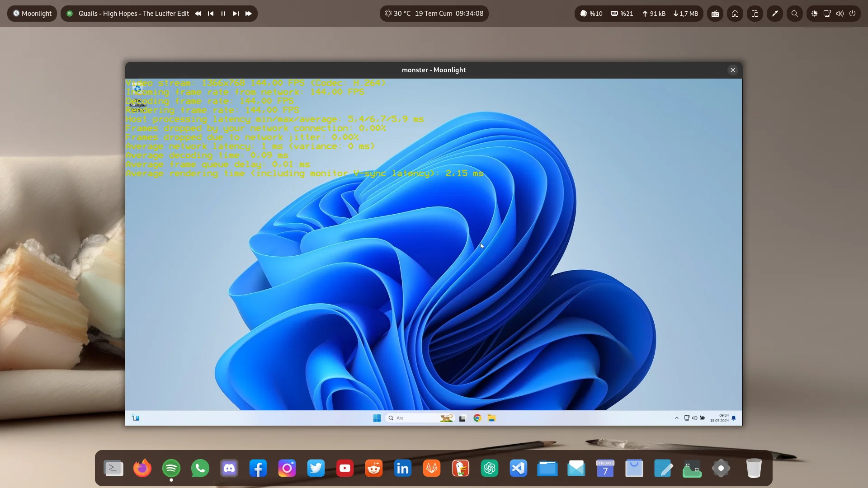
Task: Open the Text Editor from the dock
Action: 663,469
